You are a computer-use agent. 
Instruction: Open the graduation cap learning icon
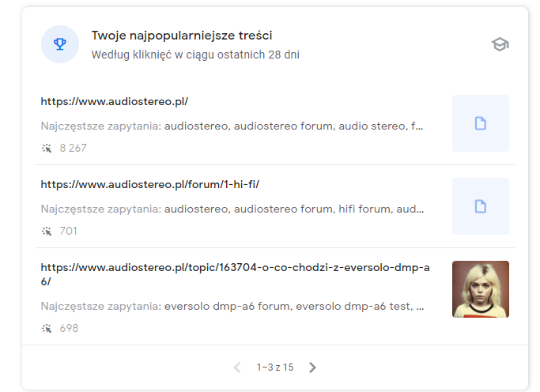[500, 44]
